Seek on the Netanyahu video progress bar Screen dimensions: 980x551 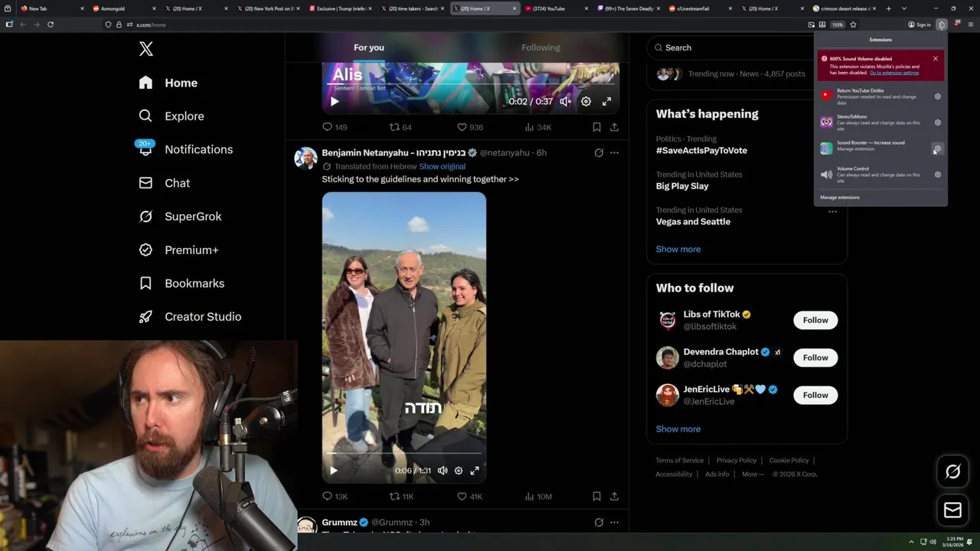(403, 454)
